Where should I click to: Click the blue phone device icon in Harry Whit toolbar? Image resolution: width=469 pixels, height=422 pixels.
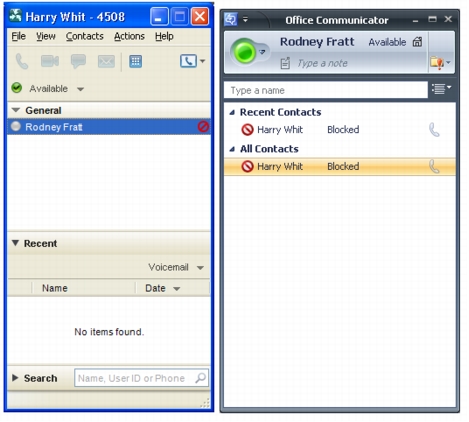[188, 61]
